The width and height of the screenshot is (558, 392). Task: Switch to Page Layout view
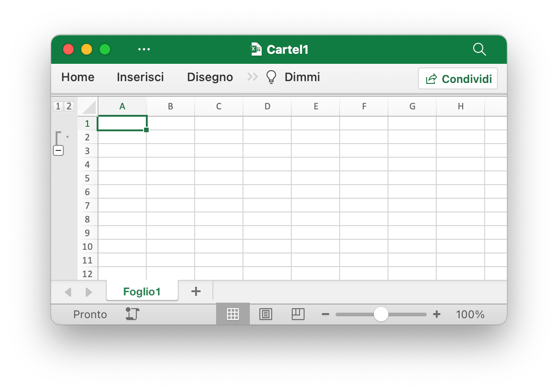click(266, 314)
